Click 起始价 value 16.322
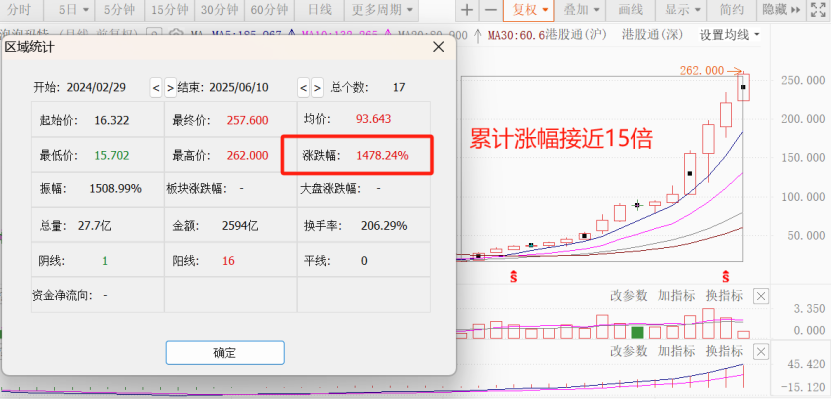 click(112, 120)
